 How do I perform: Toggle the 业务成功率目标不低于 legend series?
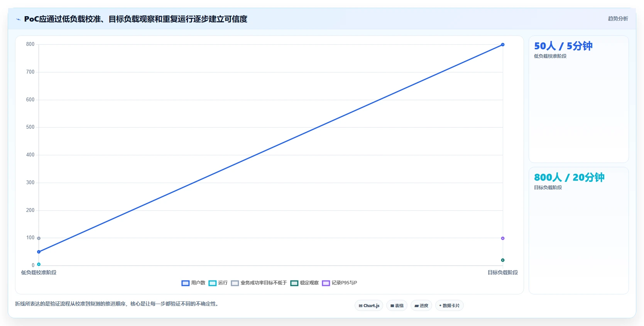coord(259,283)
